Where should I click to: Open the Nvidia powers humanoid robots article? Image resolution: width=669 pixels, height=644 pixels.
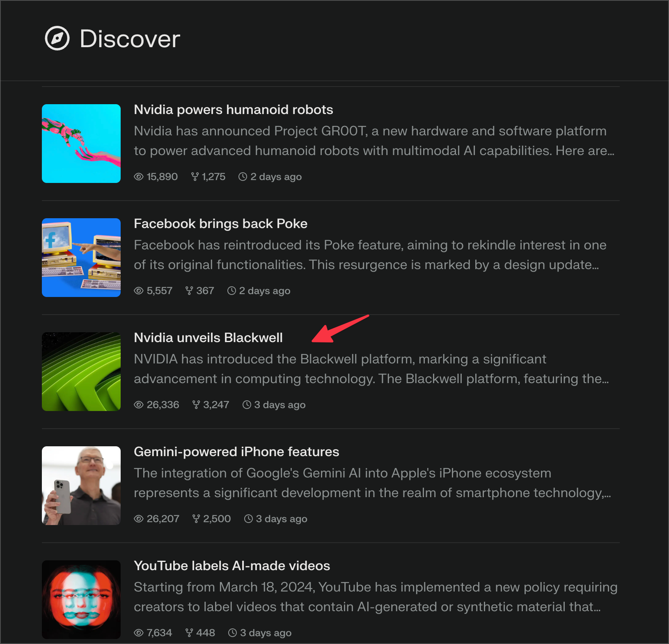pyautogui.click(x=233, y=110)
